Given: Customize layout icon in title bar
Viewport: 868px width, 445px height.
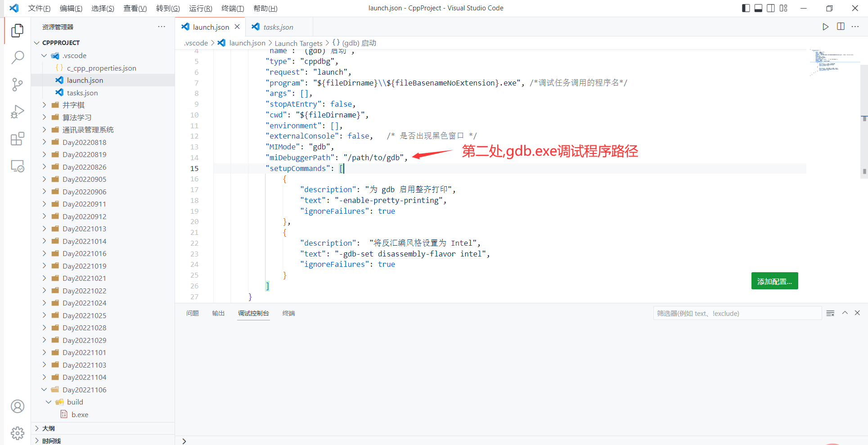Looking at the screenshot, I should (x=783, y=8).
